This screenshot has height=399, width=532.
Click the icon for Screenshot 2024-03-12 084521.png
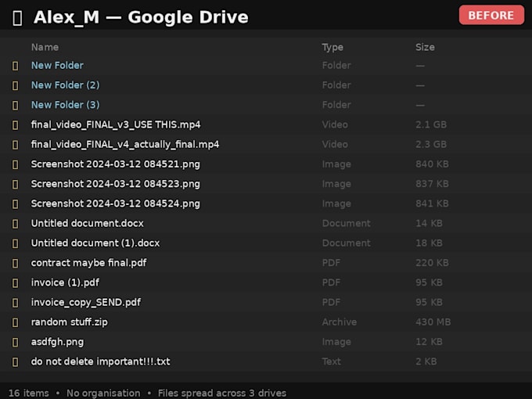coord(16,164)
